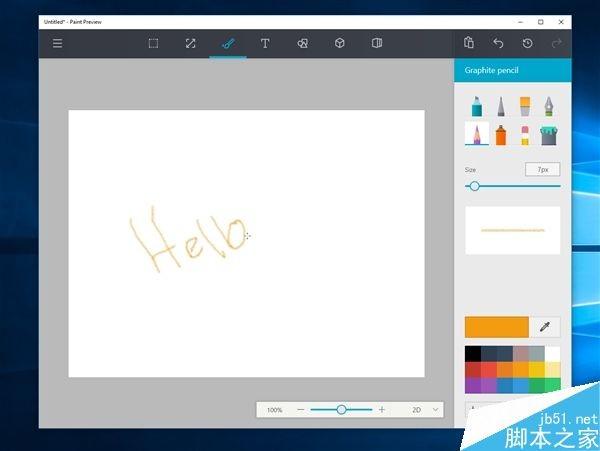Select the Marker brush

(x=475, y=106)
